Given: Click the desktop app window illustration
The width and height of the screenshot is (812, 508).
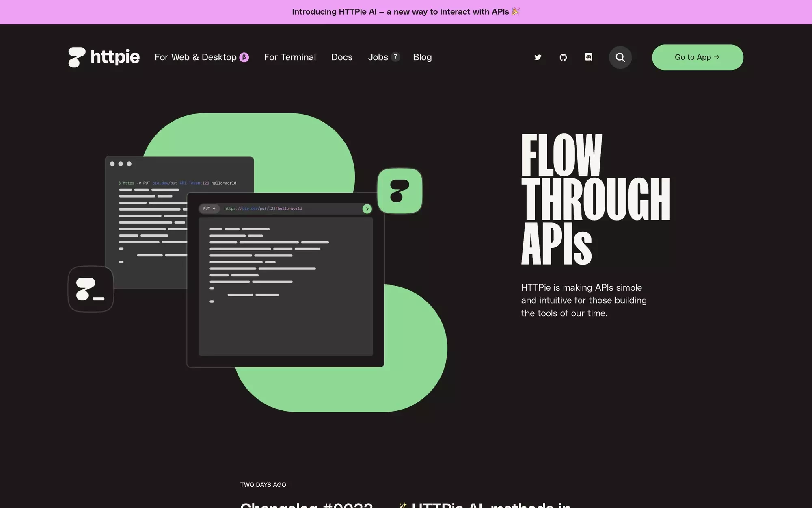Looking at the screenshot, I should pyautogui.click(x=285, y=280).
